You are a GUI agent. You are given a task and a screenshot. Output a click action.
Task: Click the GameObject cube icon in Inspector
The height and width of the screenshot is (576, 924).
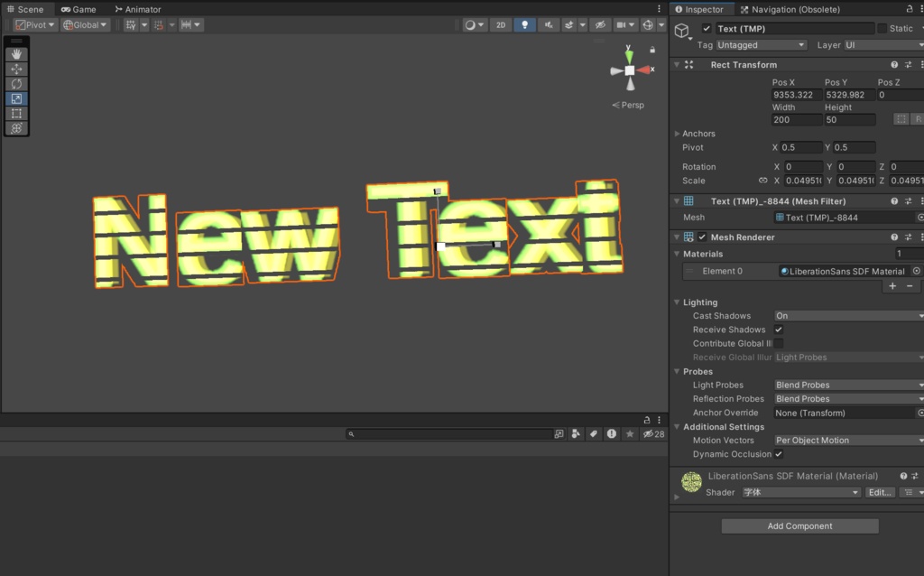pyautogui.click(x=682, y=31)
